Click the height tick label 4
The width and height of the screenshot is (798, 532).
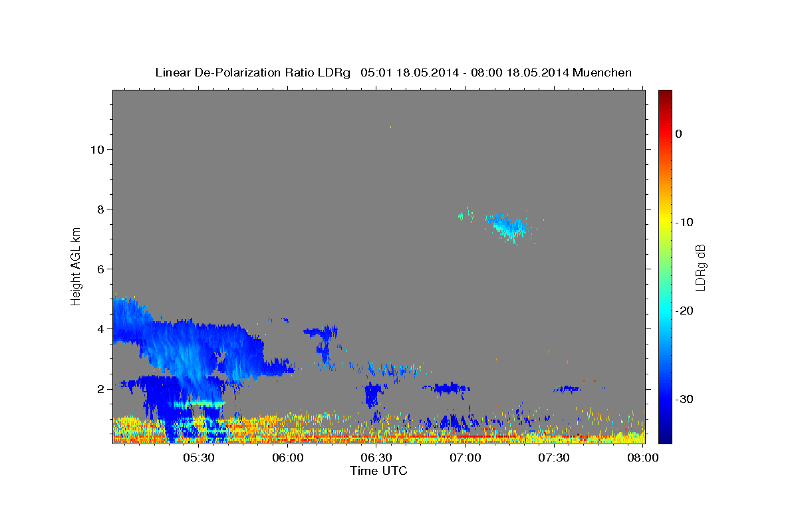[x=100, y=329]
